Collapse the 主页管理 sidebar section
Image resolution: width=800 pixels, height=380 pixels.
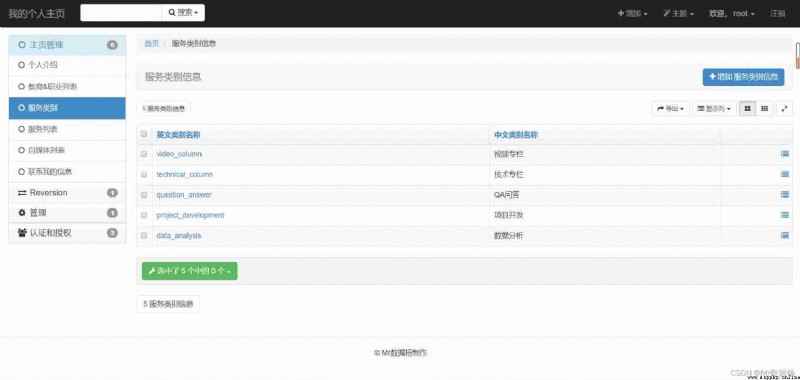pyautogui.click(x=67, y=45)
